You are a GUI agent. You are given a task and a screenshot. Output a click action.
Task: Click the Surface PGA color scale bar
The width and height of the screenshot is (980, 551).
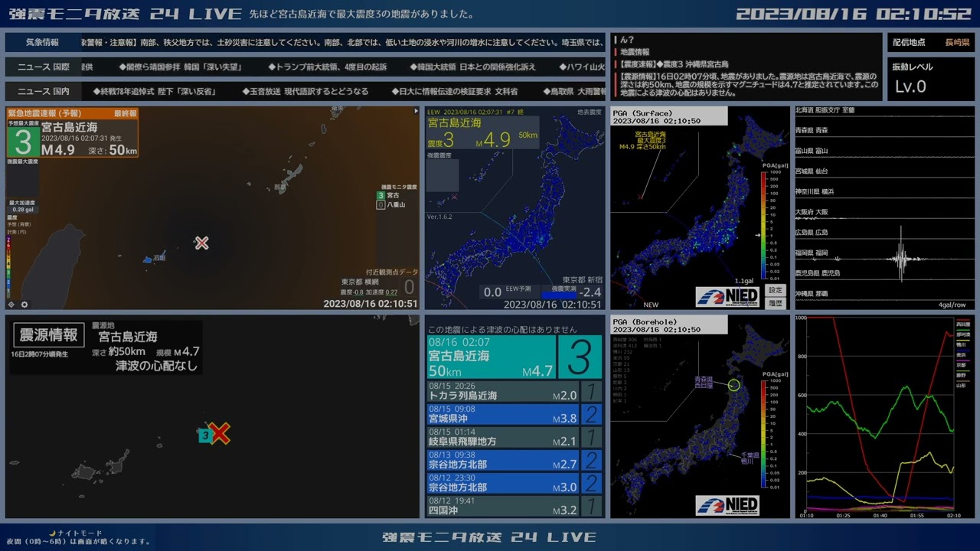tap(764, 225)
